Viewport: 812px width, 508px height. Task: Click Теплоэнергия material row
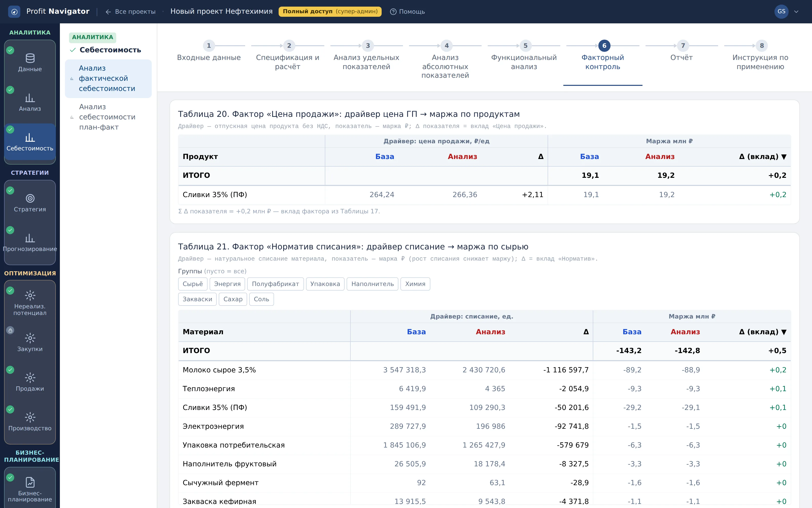(484, 389)
